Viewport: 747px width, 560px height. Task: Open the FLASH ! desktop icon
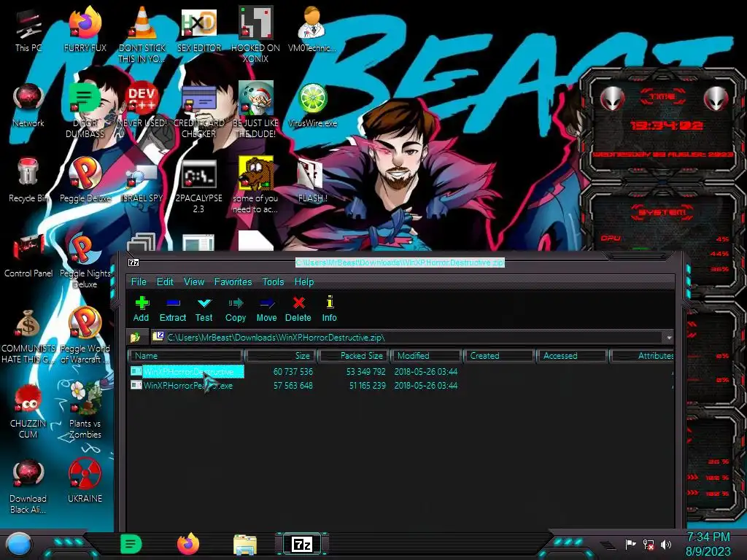(x=312, y=180)
